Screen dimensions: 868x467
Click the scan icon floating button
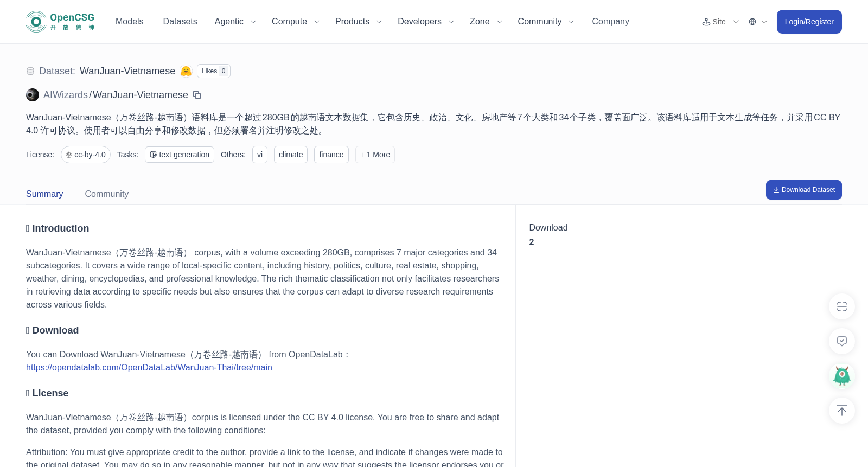pos(842,306)
